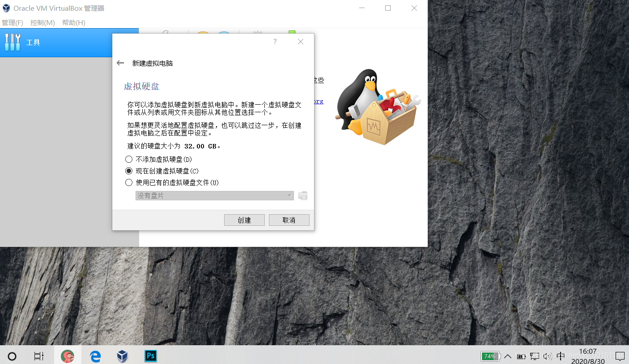Open Microsoft Edge from the taskbar
The height and width of the screenshot is (364, 629).
95,356
